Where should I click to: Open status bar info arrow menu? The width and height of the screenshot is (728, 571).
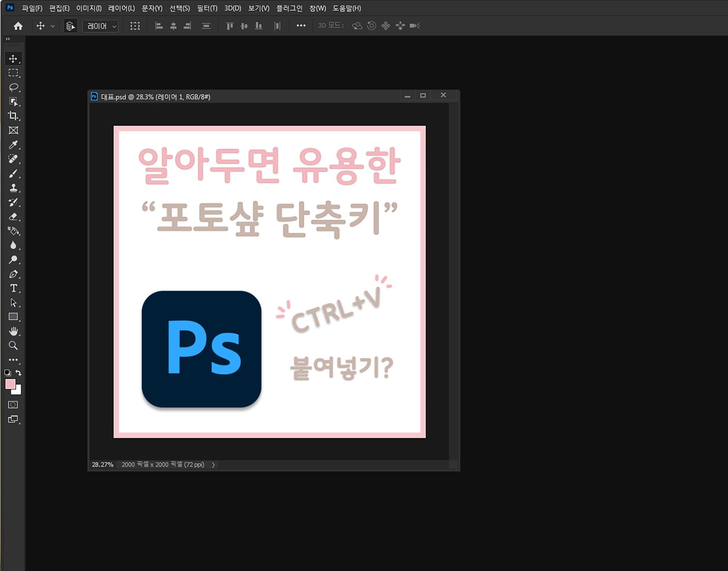click(x=213, y=465)
